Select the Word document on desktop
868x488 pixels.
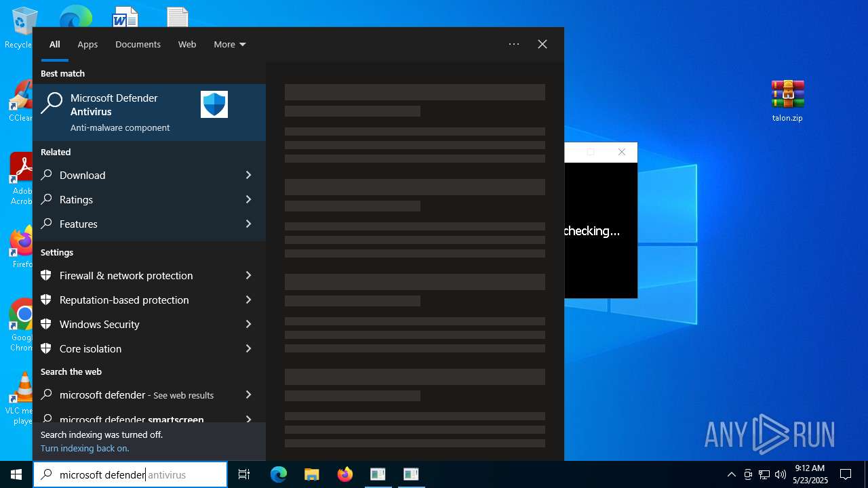pyautogui.click(x=125, y=17)
